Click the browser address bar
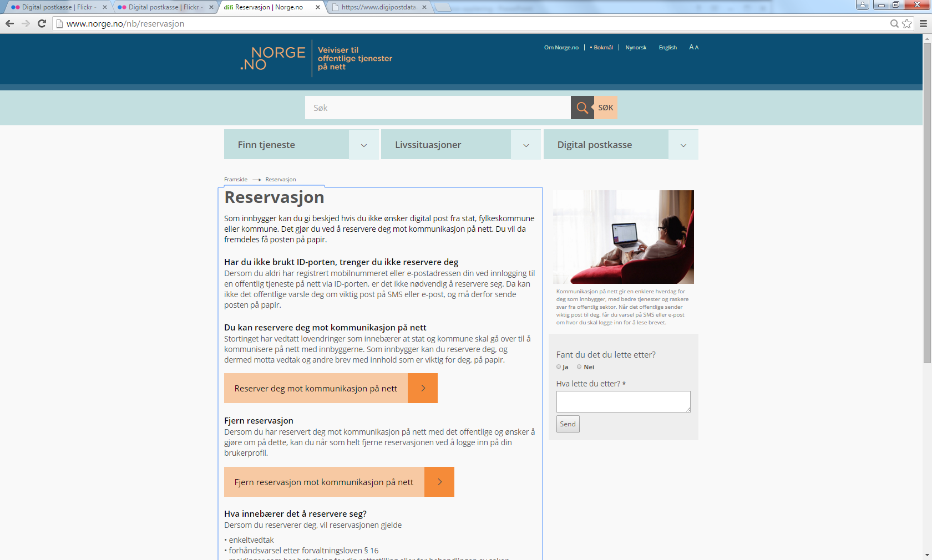This screenshot has width=932, height=560. (472, 23)
